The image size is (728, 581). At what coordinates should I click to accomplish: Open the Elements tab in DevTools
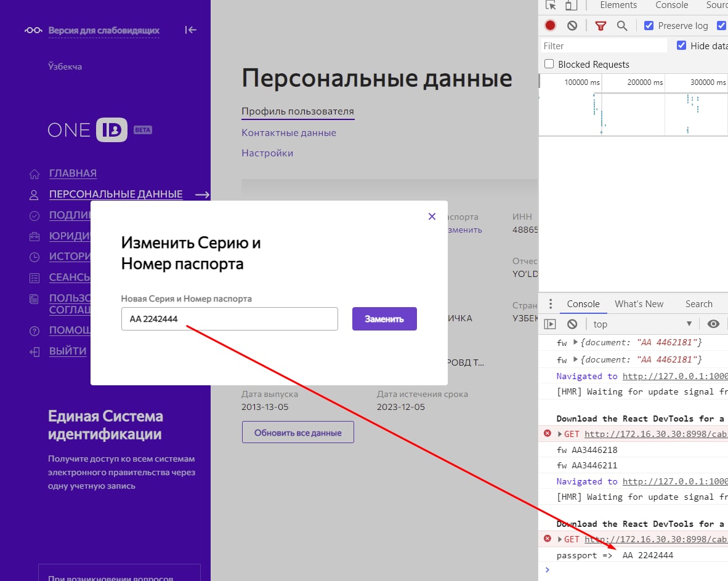(618, 5)
